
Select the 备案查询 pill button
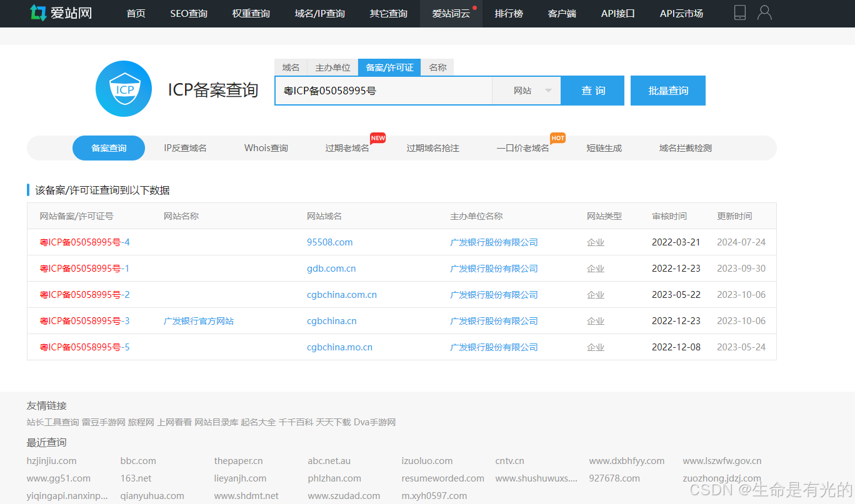108,148
